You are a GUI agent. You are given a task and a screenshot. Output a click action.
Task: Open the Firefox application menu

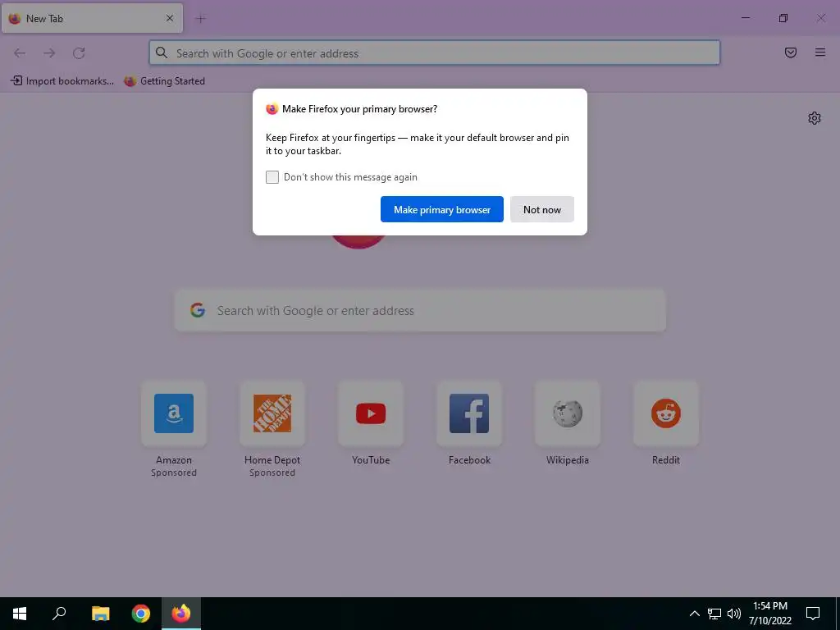point(820,52)
